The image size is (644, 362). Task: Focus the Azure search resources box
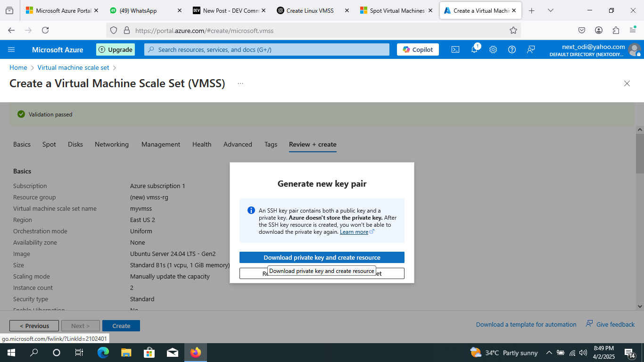[267, 49]
